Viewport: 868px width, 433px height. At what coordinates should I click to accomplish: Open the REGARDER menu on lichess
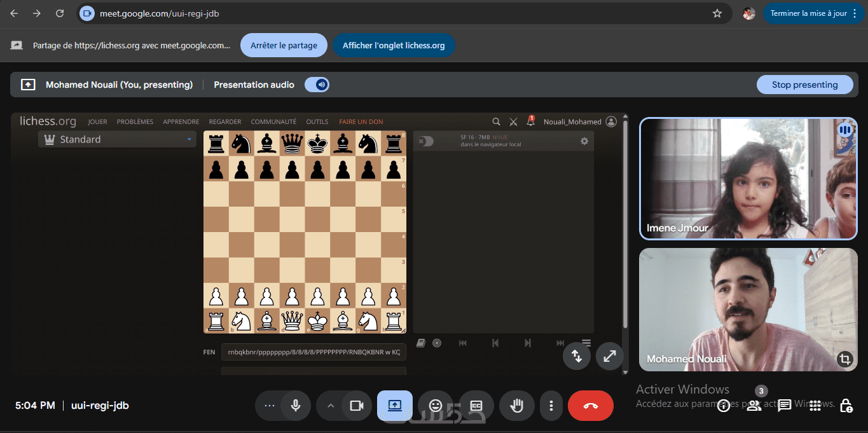(225, 121)
